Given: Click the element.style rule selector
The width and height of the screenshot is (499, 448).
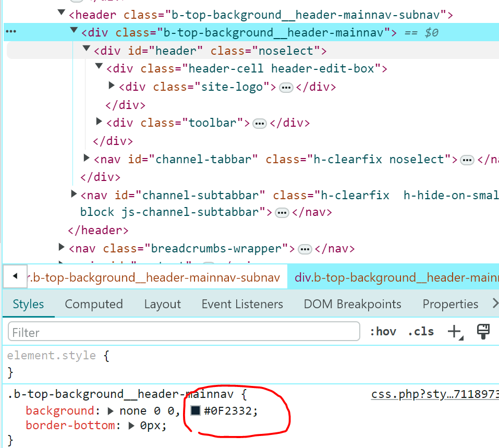Looking at the screenshot, I should tap(52, 355).
